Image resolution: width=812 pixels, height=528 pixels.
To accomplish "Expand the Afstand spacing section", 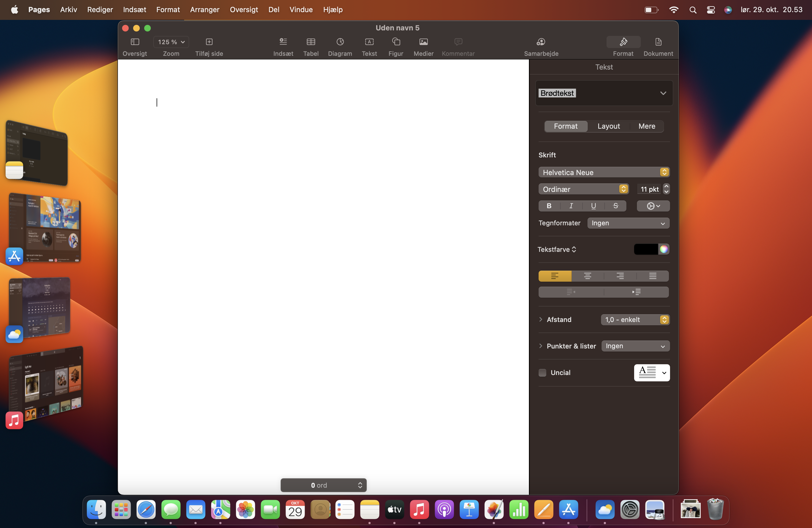I will click(541, 320).
